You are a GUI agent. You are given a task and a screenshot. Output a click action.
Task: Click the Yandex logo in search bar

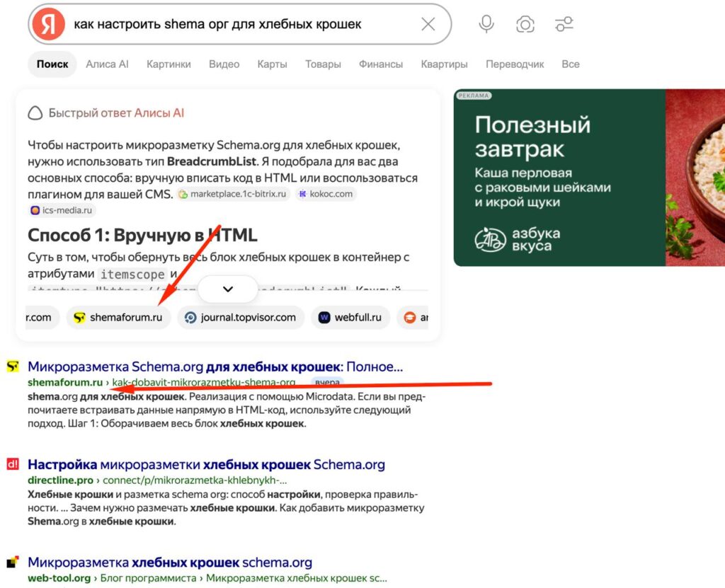click(49, 24)
